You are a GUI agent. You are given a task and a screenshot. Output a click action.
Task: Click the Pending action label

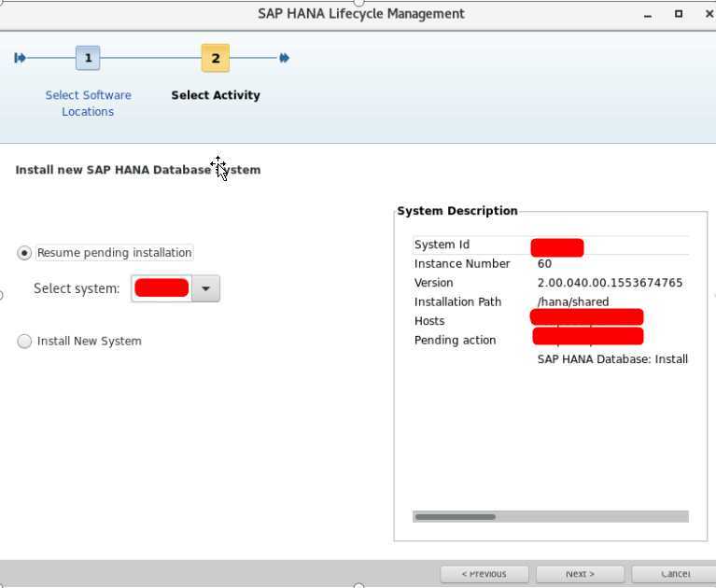click(x=455, y=340)
